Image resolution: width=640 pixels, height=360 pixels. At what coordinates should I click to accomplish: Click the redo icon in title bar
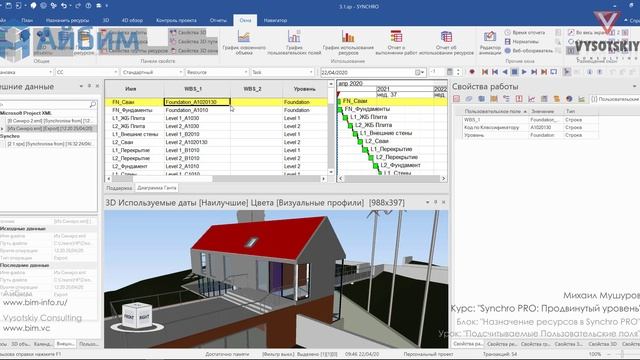tap(77, 6)
